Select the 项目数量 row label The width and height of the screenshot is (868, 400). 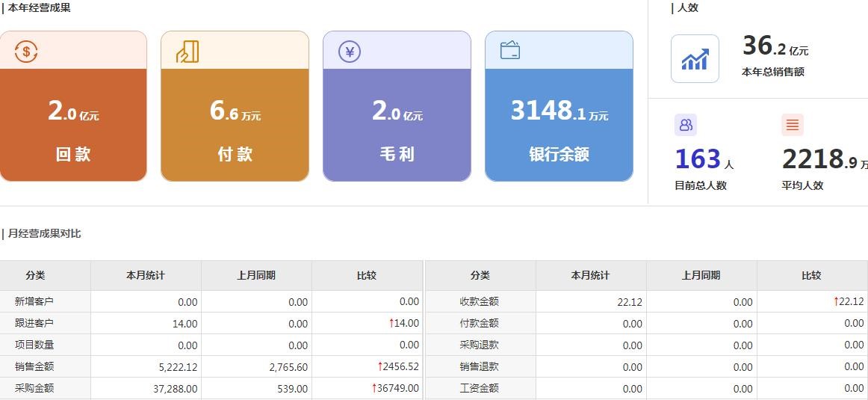(x=34, y=345)
